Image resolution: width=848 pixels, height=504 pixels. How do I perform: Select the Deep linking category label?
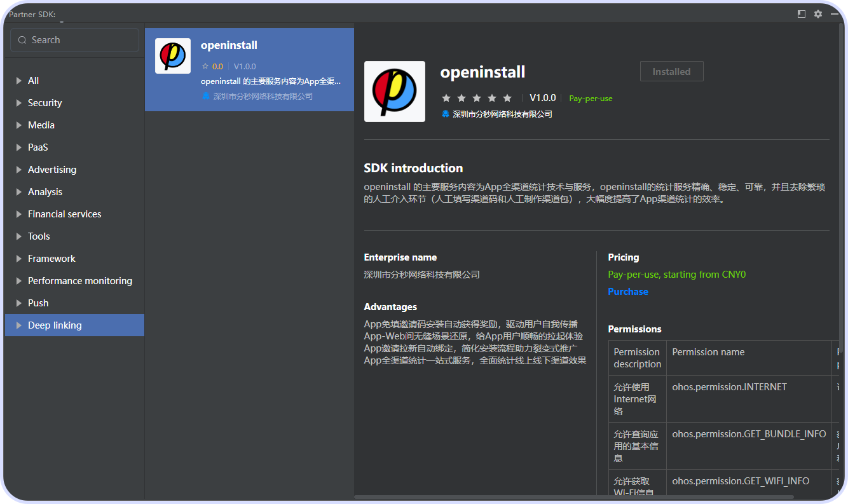pyautogui.click(x=55, y=325)
